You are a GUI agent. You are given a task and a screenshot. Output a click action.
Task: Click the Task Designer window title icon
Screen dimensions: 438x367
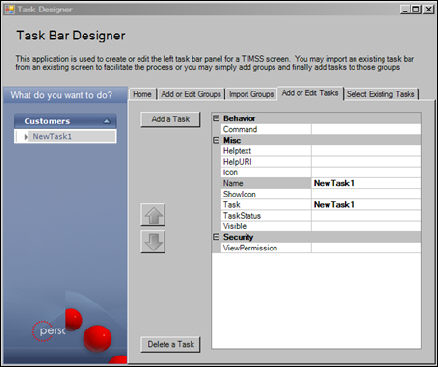point(9,9)
